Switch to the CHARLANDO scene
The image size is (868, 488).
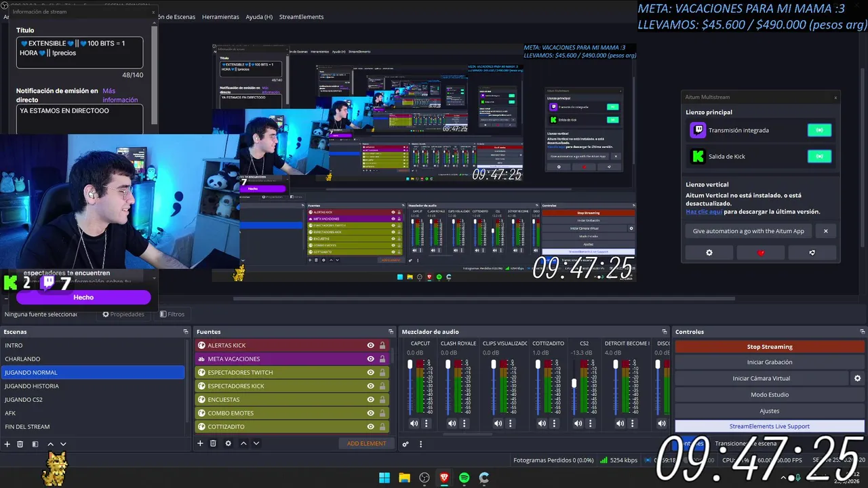(93, 359)
